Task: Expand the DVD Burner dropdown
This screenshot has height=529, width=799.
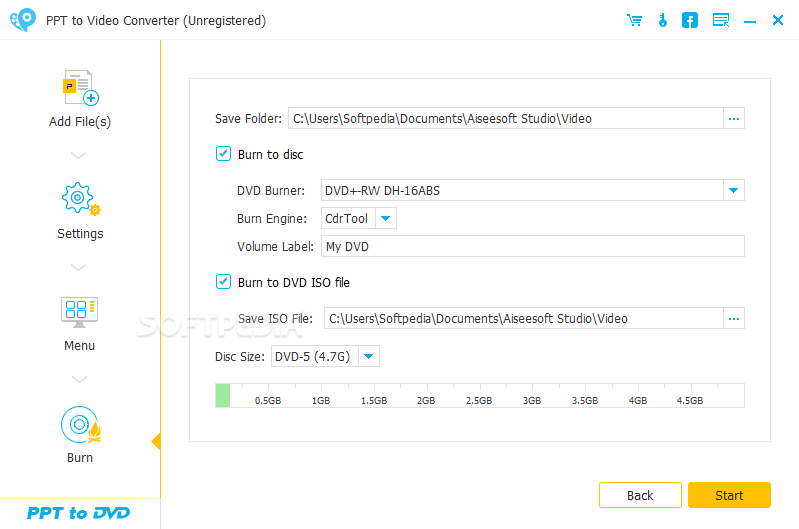Action: coord(734,190)
